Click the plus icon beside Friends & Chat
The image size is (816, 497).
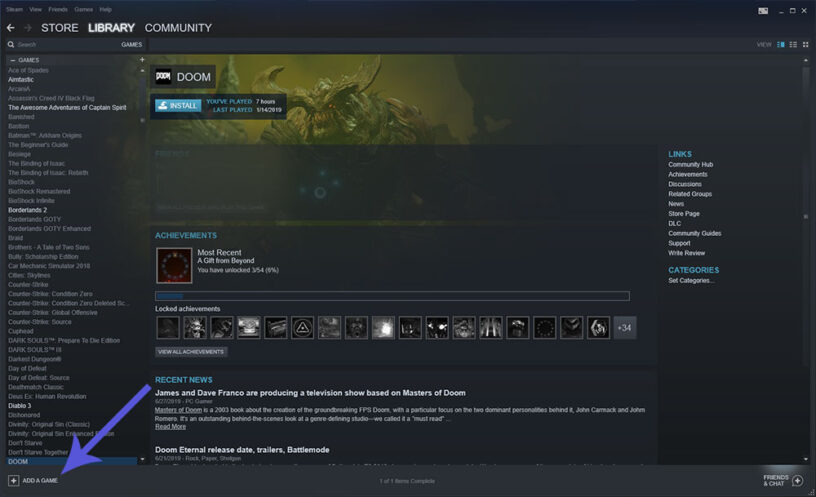pos(798,480)
